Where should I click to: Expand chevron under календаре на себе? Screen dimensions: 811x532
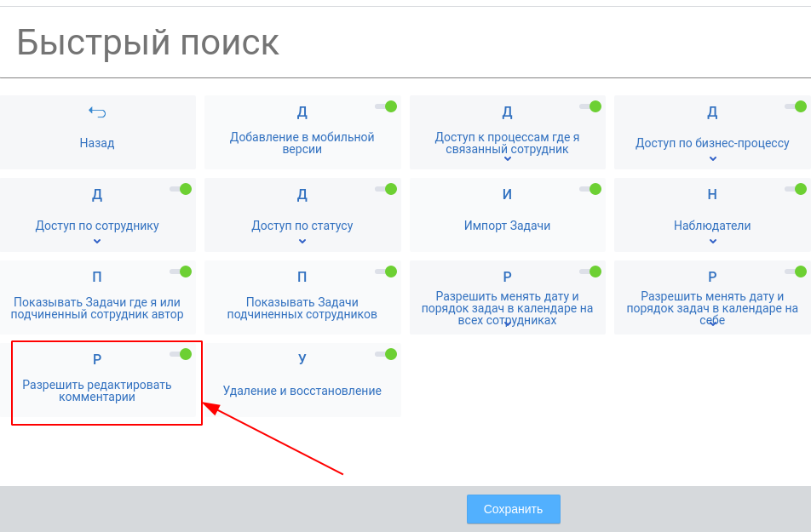[713, 324]
